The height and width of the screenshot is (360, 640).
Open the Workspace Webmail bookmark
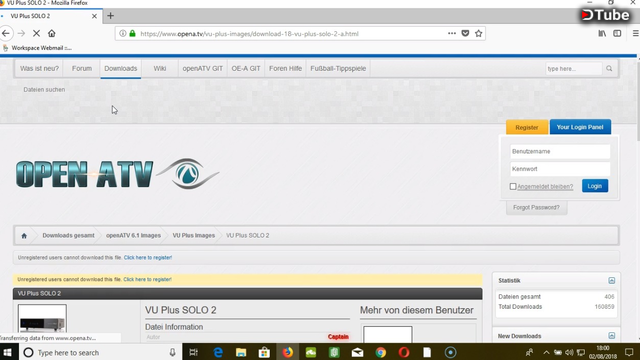(38, 48)
